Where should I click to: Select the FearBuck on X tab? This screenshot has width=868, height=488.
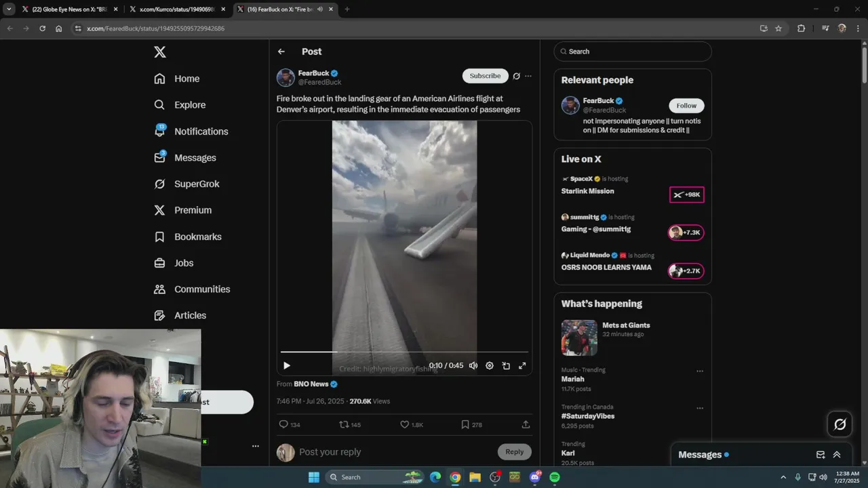[x=285, y=9]
